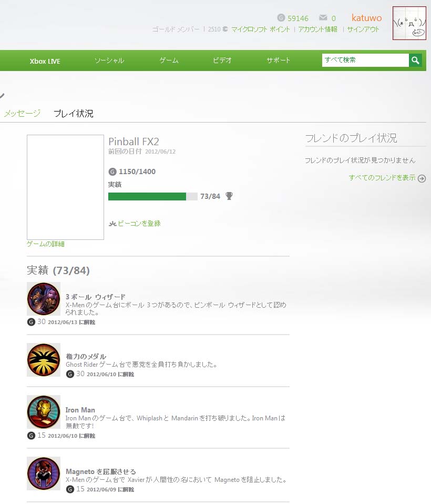Open the ビデオ menu
431x504 pixels.
[x=222, y=61]
